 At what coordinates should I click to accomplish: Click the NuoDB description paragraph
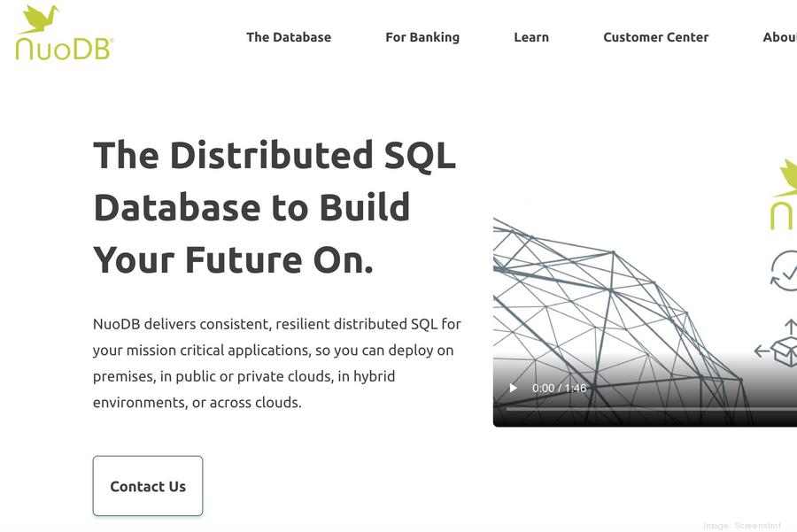pyautogui.click(x=277, y=363)
